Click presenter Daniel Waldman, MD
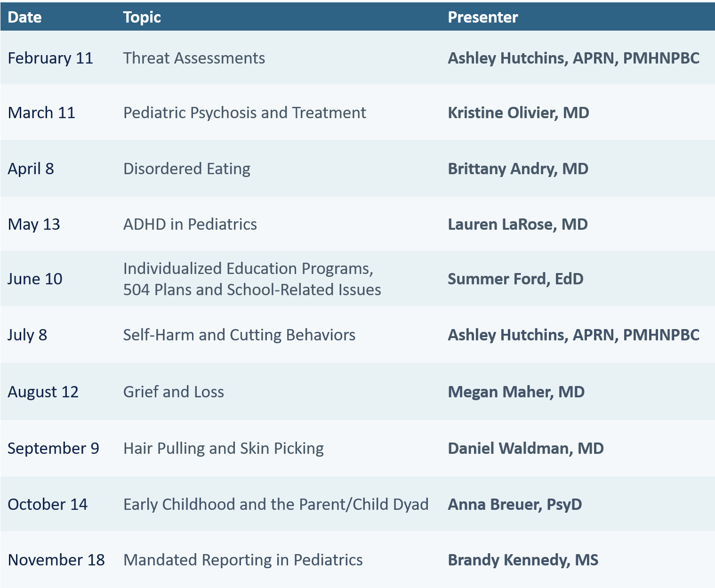The height and width of the screenshot is (588, 715). tap(525, 449)
